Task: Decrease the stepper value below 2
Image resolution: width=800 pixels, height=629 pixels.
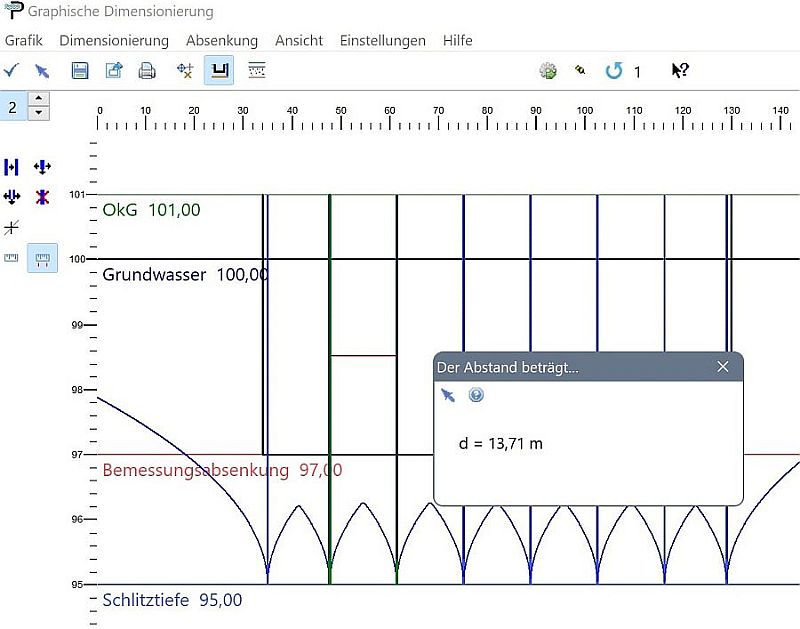Action: [38, 112]
